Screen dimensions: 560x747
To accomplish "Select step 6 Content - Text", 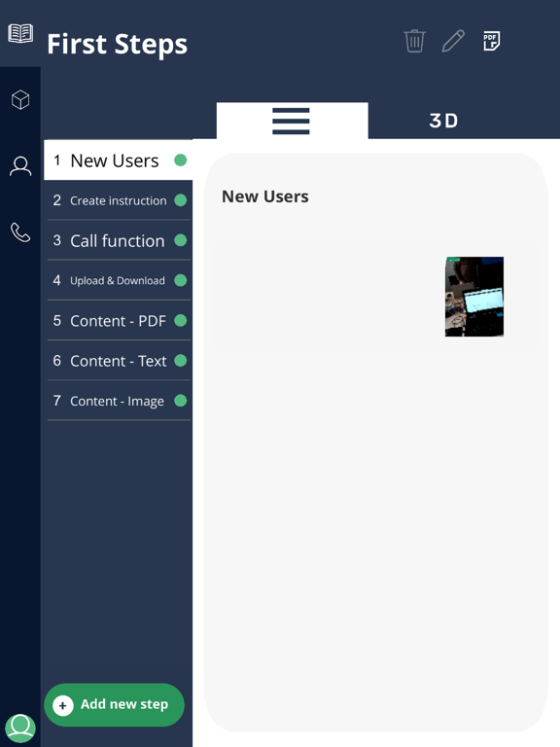I will (x=119, y=360).
